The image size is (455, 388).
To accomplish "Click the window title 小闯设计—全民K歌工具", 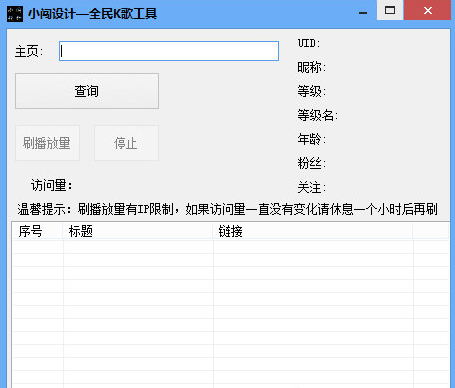I will [92, 14].
